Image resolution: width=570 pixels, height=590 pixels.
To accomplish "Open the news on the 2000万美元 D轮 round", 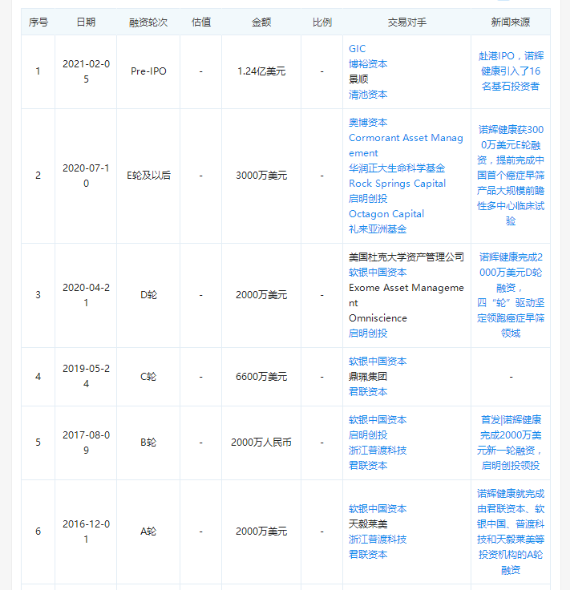I will pyautogui.click(x=511, y=295).
